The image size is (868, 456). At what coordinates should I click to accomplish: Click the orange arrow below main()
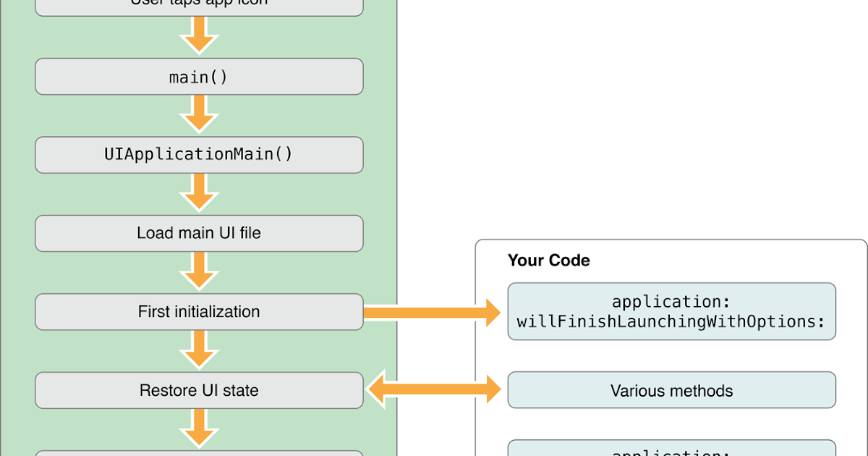point(199,114)
